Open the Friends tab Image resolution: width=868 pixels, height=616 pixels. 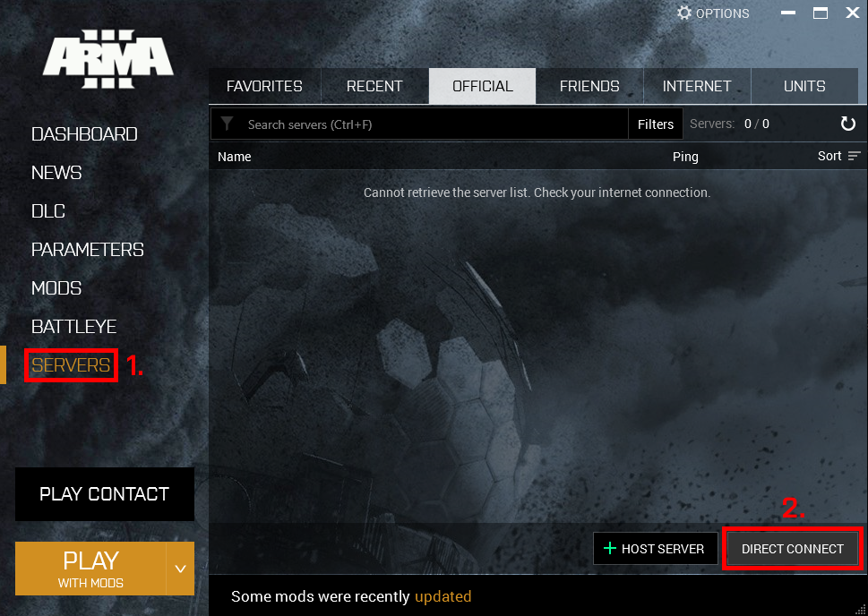pyautogui.click(x=589, y=87)
